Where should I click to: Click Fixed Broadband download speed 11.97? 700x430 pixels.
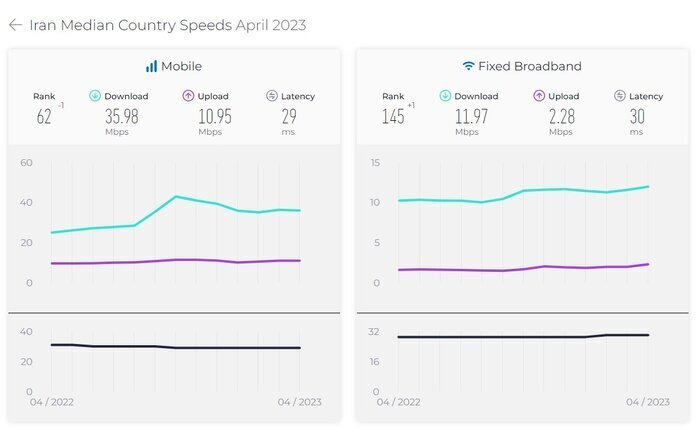pos(467,116)
